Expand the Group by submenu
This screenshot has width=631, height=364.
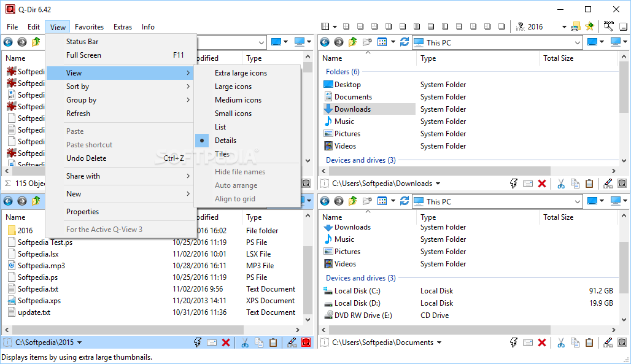coord(121,100)
